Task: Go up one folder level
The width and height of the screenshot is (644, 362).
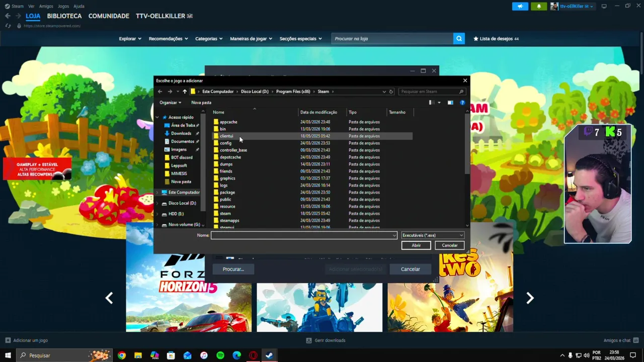Action: tap(185, 92)
